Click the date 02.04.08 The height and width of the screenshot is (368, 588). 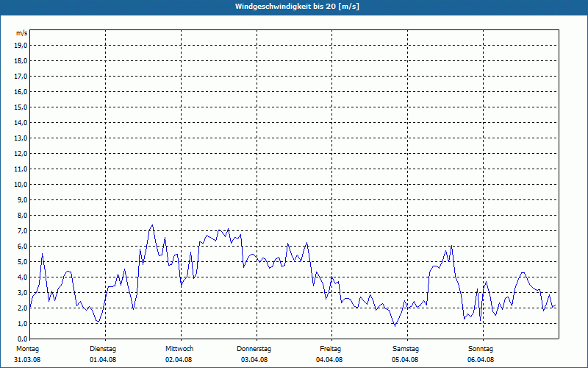[x=179, y=360]
